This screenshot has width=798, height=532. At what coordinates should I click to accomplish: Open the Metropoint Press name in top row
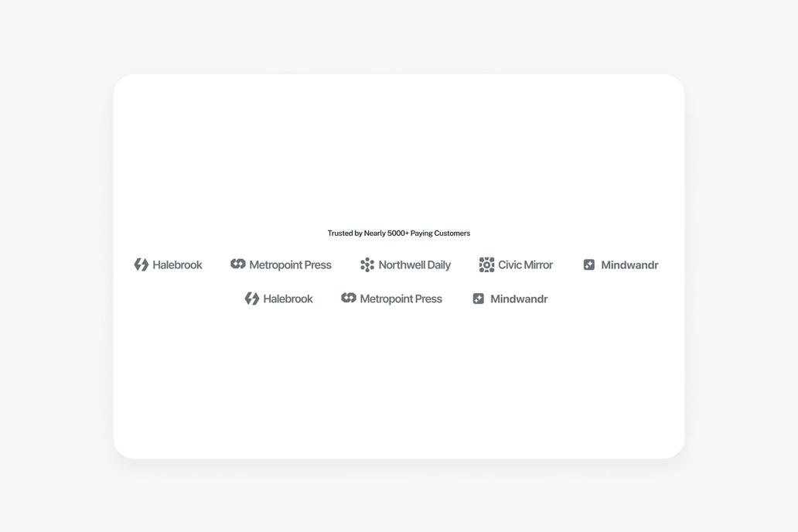[x=290, y=264]
